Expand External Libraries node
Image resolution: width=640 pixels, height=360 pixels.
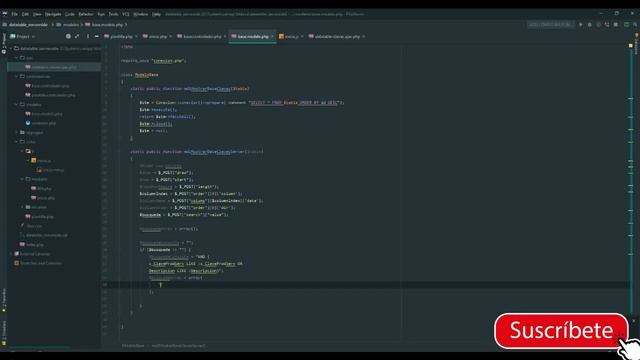[x=11, y=254]
